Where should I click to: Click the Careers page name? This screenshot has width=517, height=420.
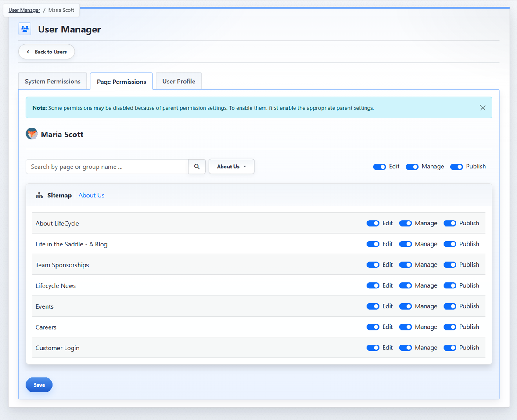46,327
